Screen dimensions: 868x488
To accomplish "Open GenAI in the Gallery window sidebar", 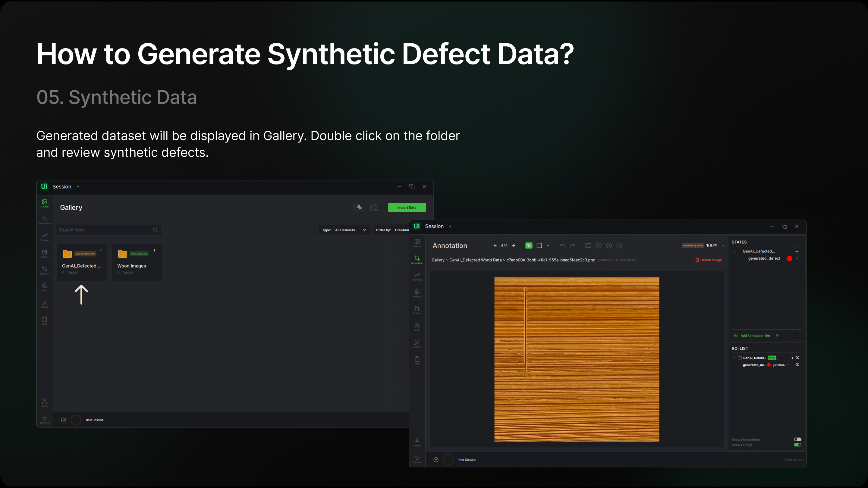I will 45,304.
